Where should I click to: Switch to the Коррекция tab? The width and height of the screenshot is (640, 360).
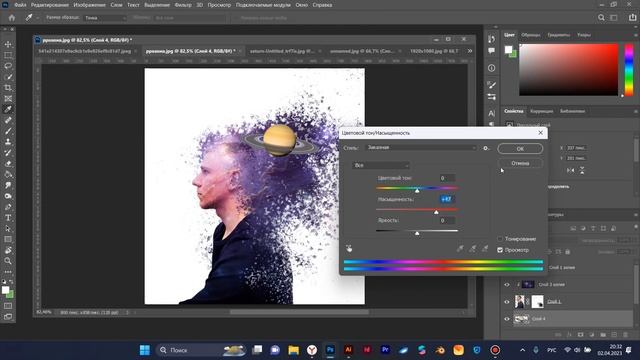(541, 111)
